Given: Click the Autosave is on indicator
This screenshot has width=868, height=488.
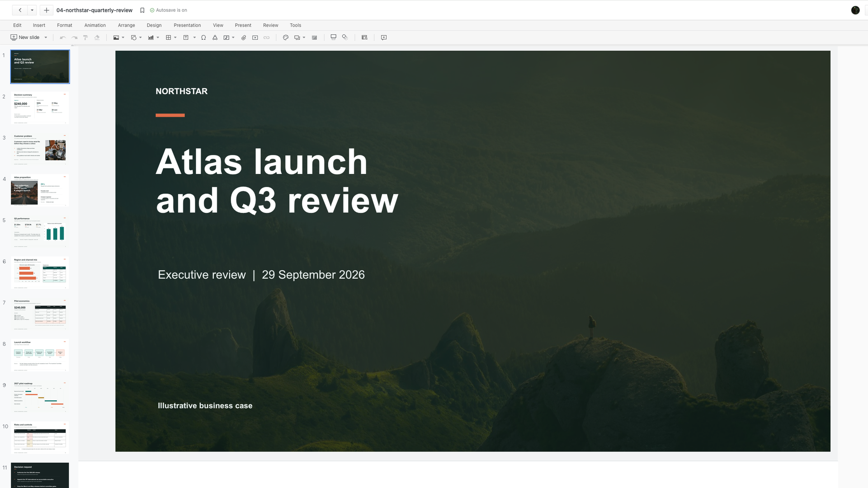Looking at the screenshot, I should click(168, 10).
